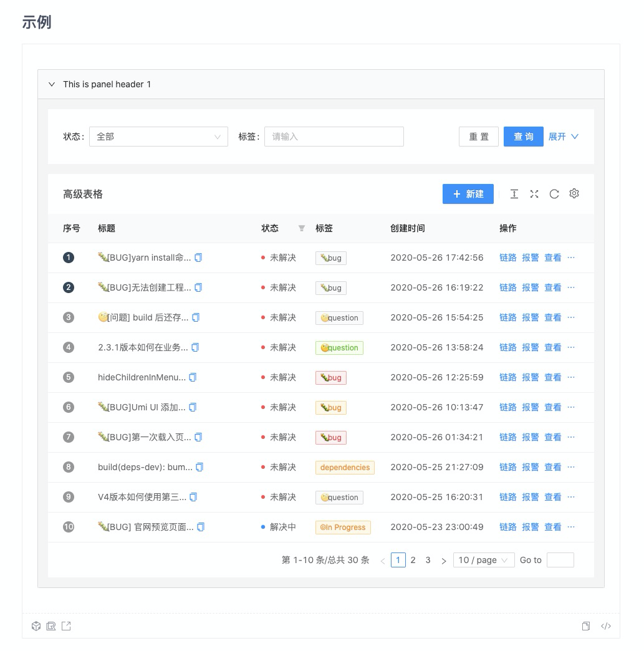The image size is (644, 651).
Task: Copy title of 第一次载入页 row
Action: (x=198, y=437)
